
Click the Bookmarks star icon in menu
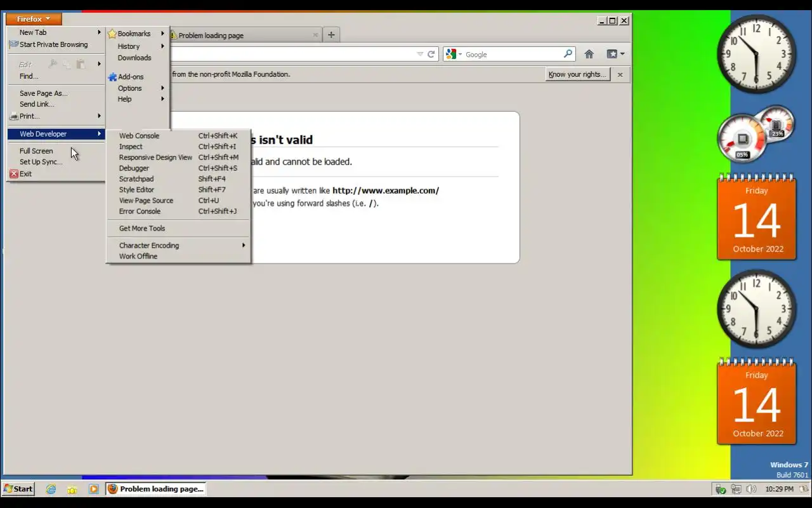112,34
